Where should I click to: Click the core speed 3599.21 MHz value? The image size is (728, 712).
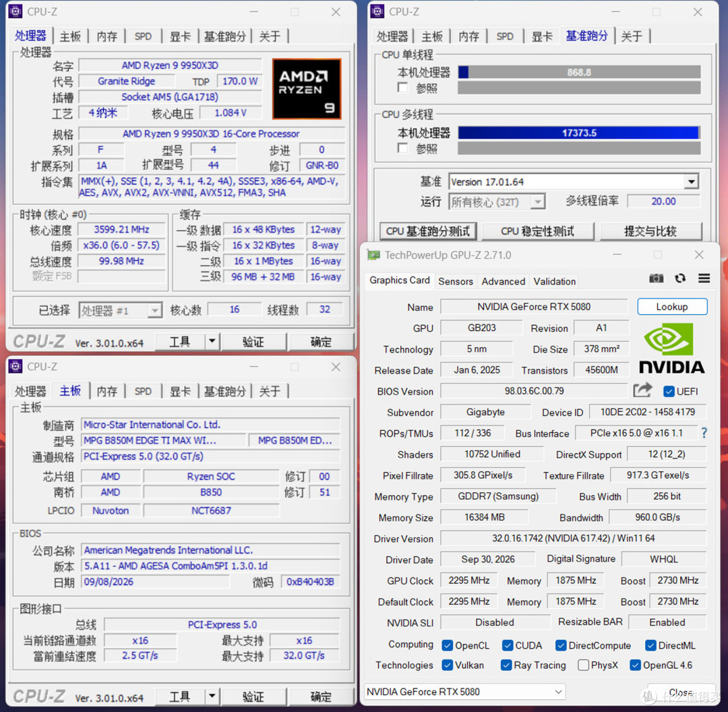click(121, 229)
